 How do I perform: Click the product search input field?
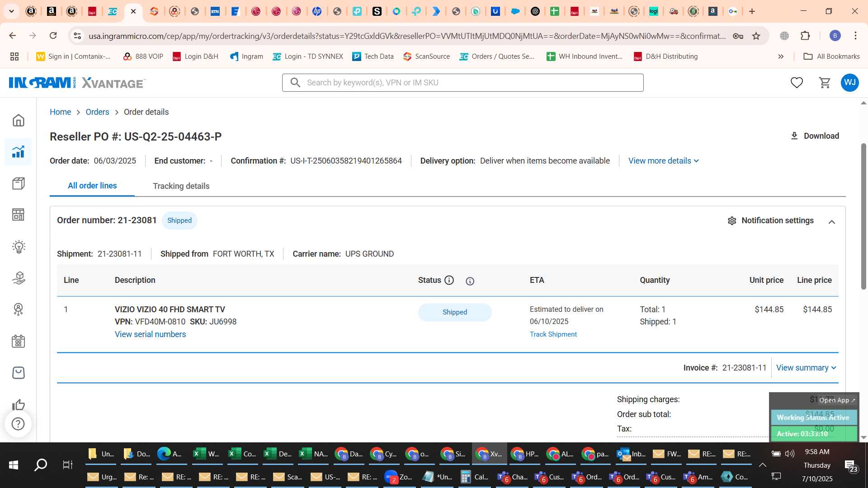pos(463,83)
